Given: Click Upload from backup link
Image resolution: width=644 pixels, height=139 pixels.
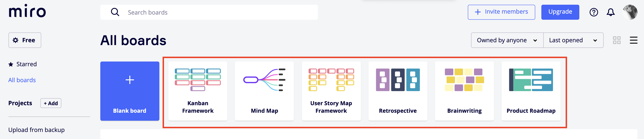Looking at the screenshot, I should tap(37, 130).
